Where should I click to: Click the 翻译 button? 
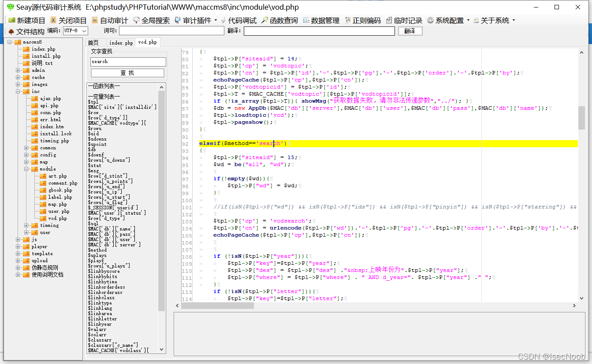410,31
